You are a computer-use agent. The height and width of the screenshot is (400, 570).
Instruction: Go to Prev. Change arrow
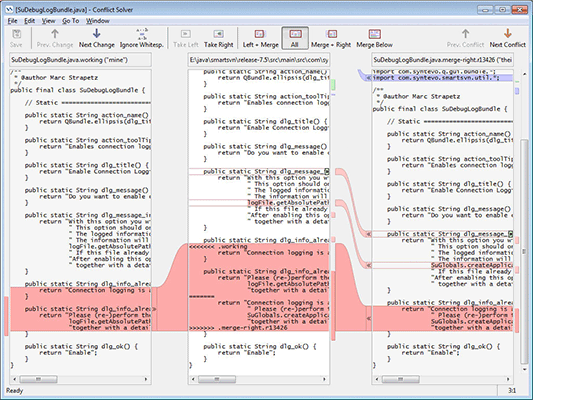[x=55, y=38]
